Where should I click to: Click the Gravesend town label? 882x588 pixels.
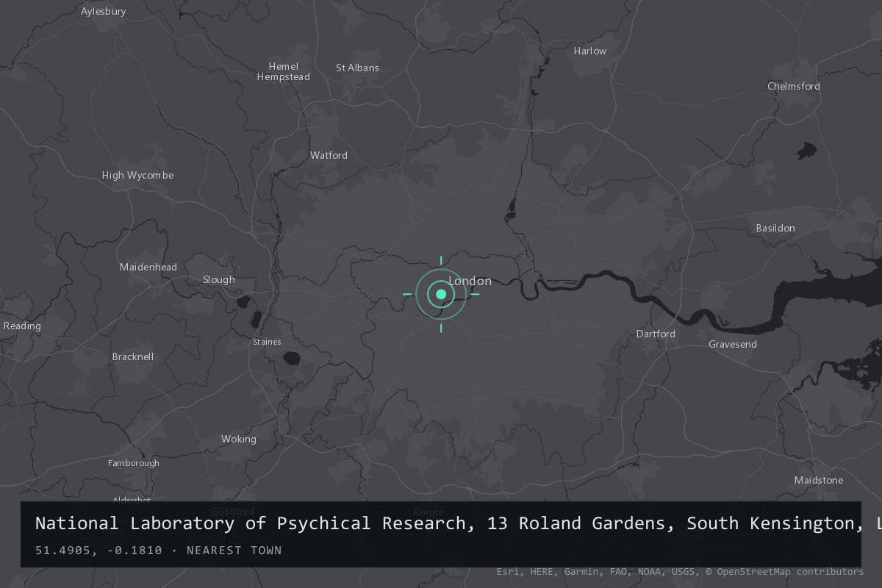point(733,345)
